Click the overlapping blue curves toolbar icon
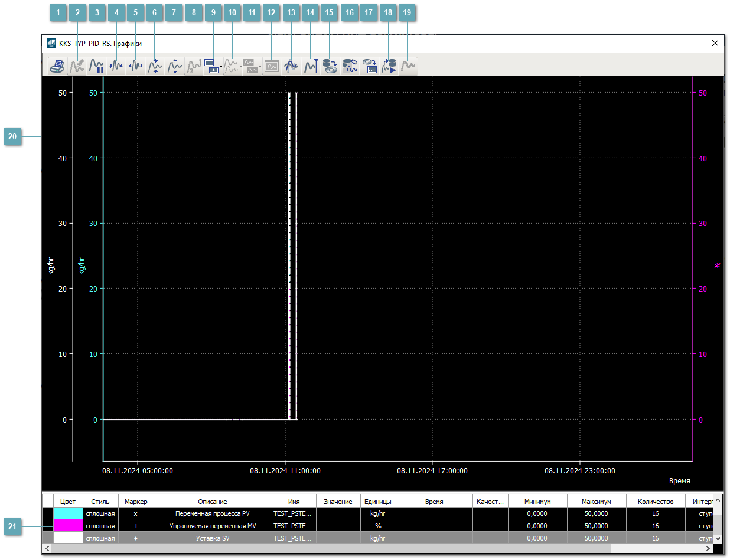The image size is (730, 560). (x=291, y=66)
